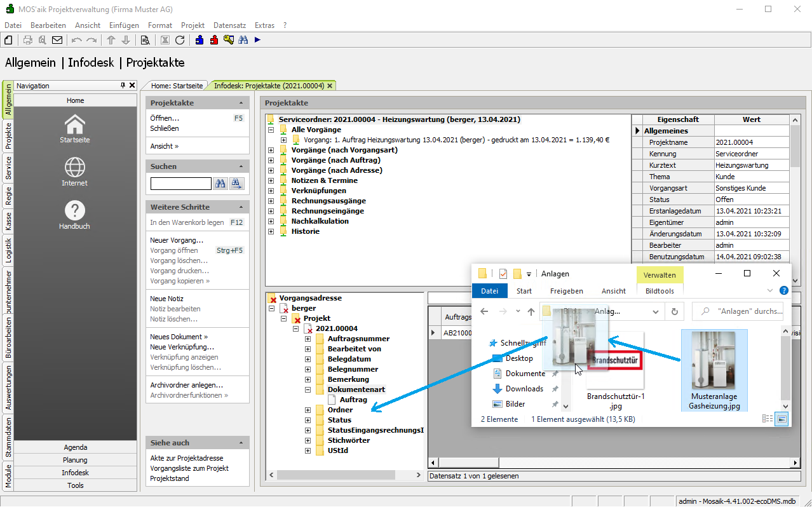Click the Neue Notiz link
The image size is (812, 507).
[x=167, y=299]
